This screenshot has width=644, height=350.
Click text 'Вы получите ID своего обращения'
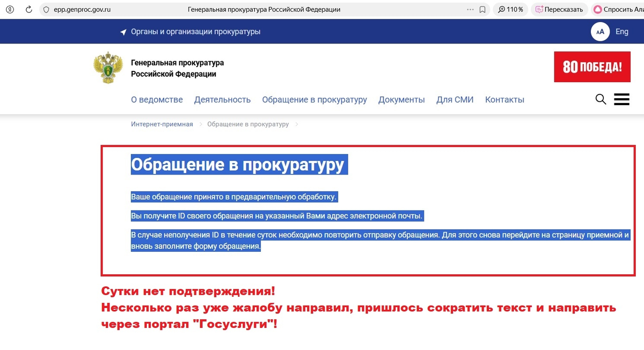coord(195,216)
